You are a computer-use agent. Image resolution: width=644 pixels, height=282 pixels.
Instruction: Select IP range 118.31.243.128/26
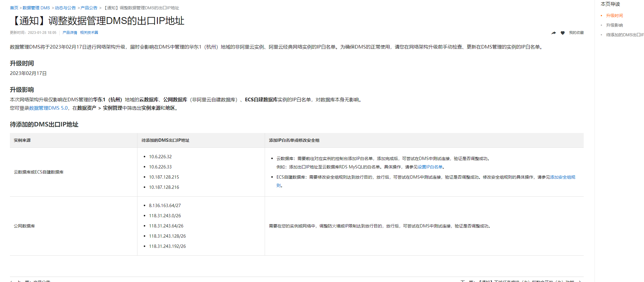click(167, 236)
